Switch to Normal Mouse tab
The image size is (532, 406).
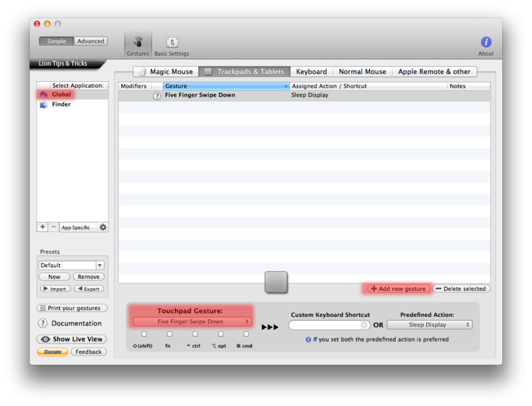[362, 72]
